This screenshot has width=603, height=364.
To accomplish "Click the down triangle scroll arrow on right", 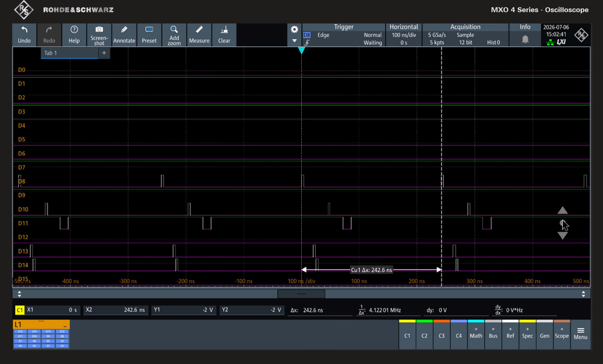I will 563,235.
